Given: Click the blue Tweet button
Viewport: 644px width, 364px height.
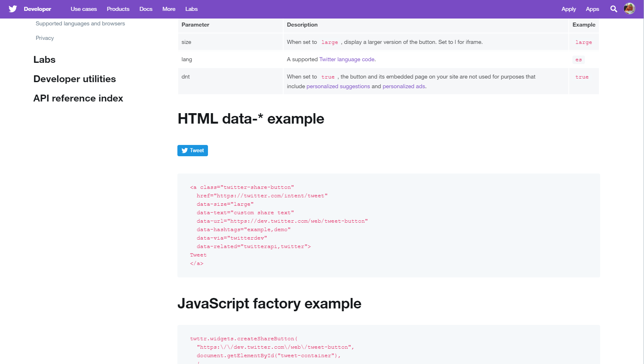Looking at the screenshot, I should pyautogui.click(x=193, y=151).
